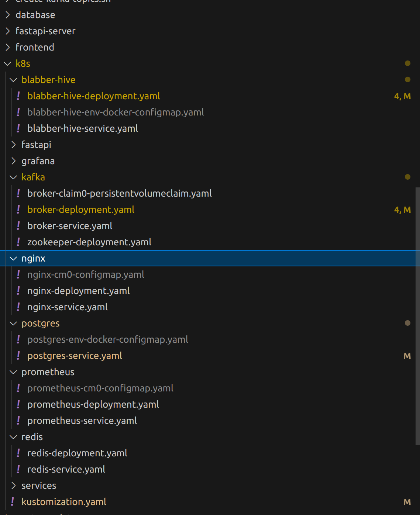Open broker-claim0-persistentvolumeclaim.yaml file

click(x=120, y=193)
